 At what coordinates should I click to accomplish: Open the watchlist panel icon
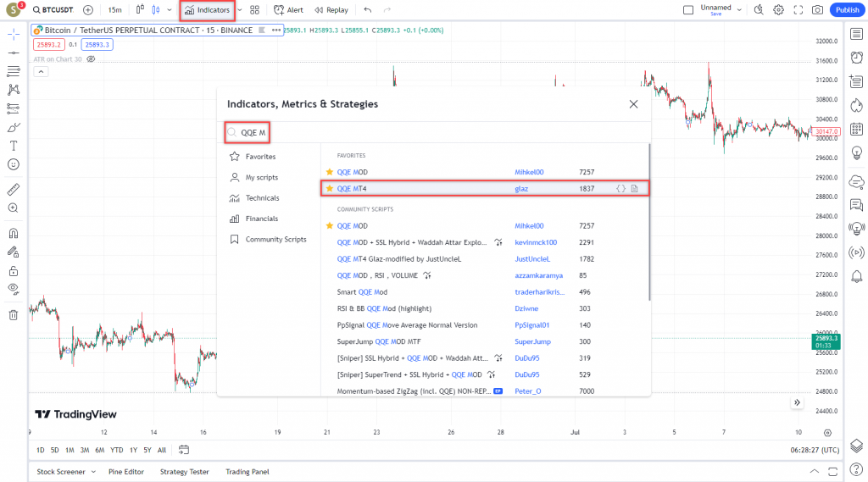click(856, 35)
